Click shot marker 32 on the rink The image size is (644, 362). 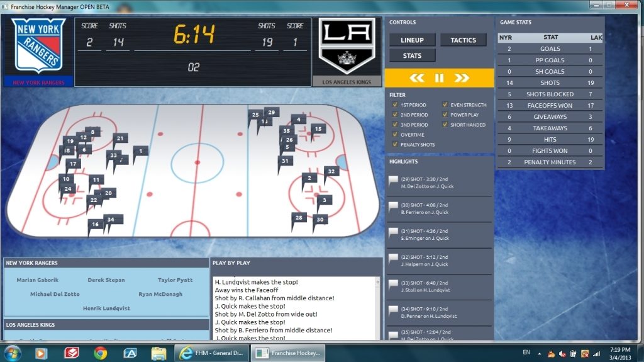pos(331,171)
